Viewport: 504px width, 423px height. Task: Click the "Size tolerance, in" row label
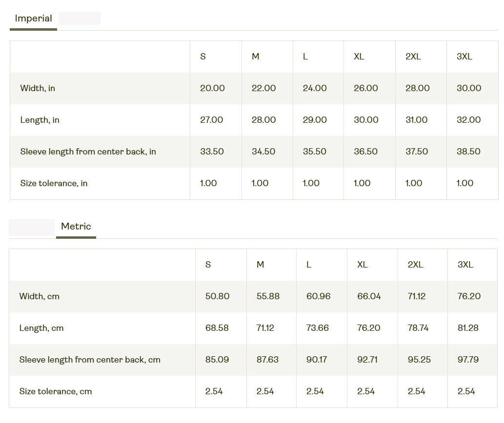[x=54, y=183]
